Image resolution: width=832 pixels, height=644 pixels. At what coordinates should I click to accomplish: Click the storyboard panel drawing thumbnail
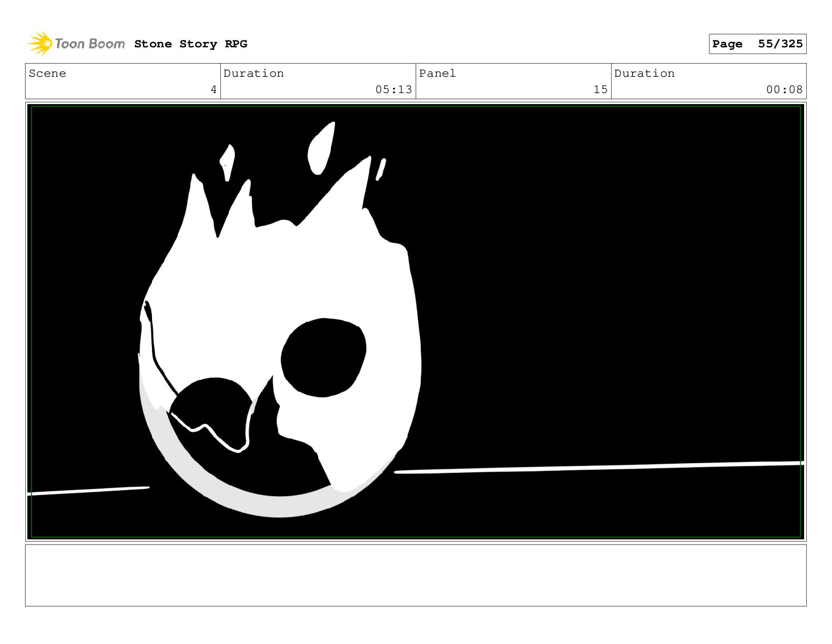click(x=415, y=322)
